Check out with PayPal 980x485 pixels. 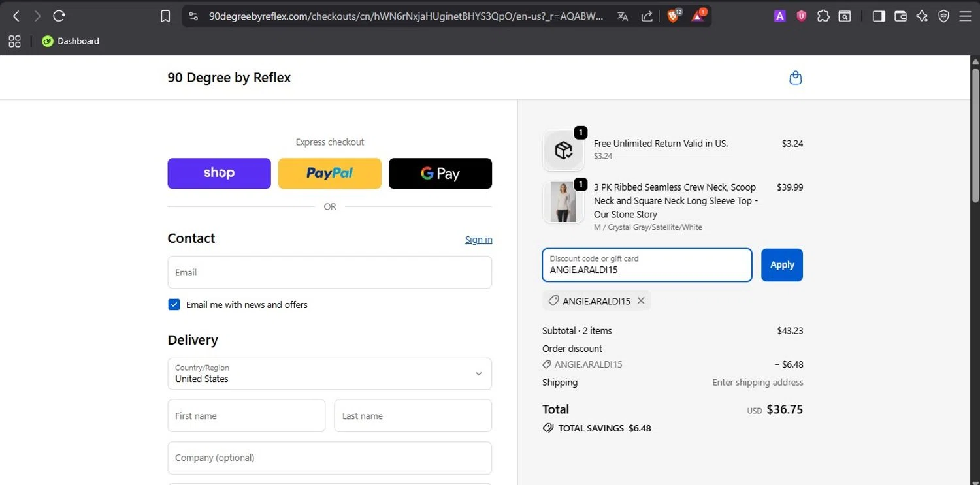click(x=330, y=173)
